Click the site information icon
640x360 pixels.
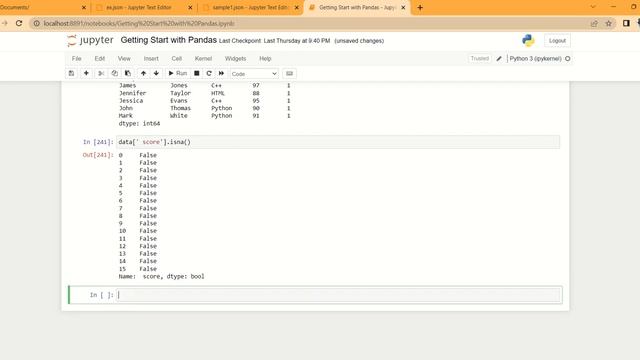(36, 23)
